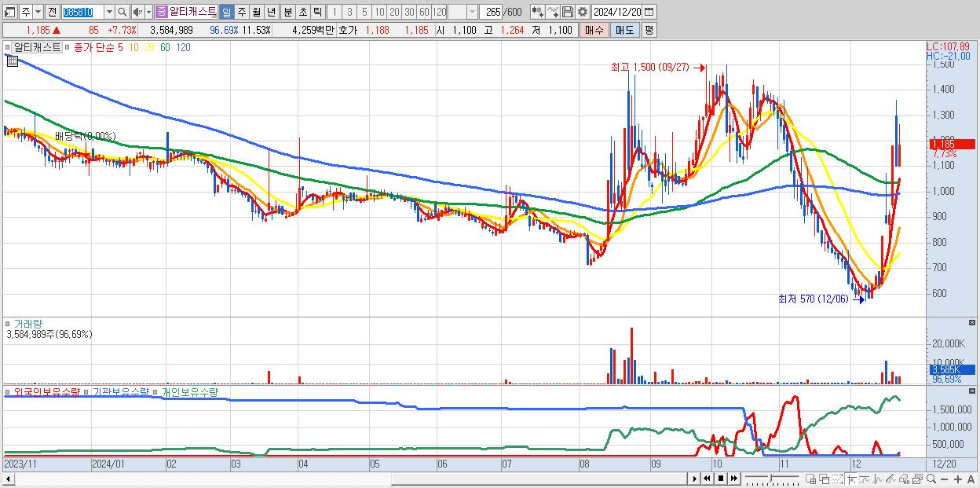Image resolution: width=980 pixels, height=488 pixels.
Task: Select the yearly 년 period
Action: 271,12
